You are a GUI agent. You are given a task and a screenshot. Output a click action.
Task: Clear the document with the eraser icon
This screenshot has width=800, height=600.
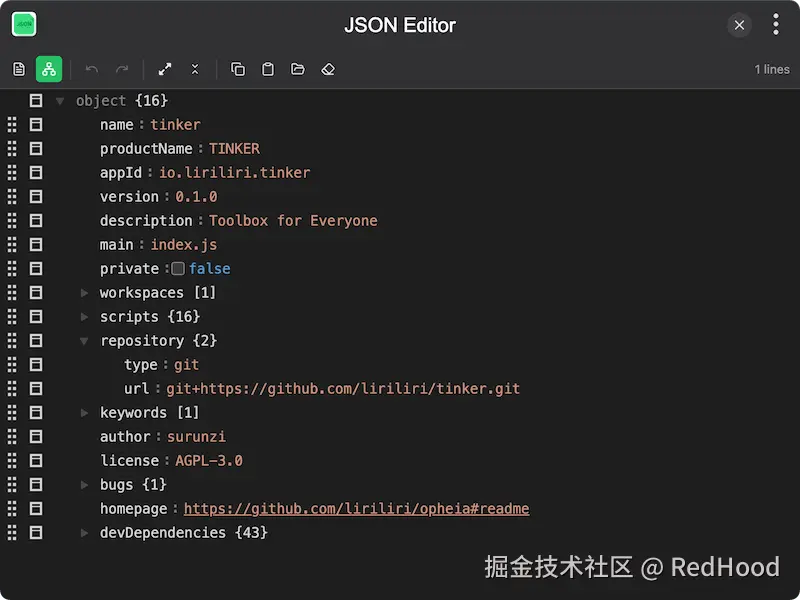click(x=327, y=69)
